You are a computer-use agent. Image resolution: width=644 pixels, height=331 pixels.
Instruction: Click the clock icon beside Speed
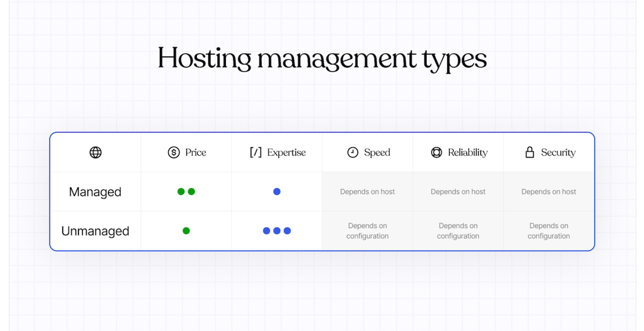[x=353, y=152]
